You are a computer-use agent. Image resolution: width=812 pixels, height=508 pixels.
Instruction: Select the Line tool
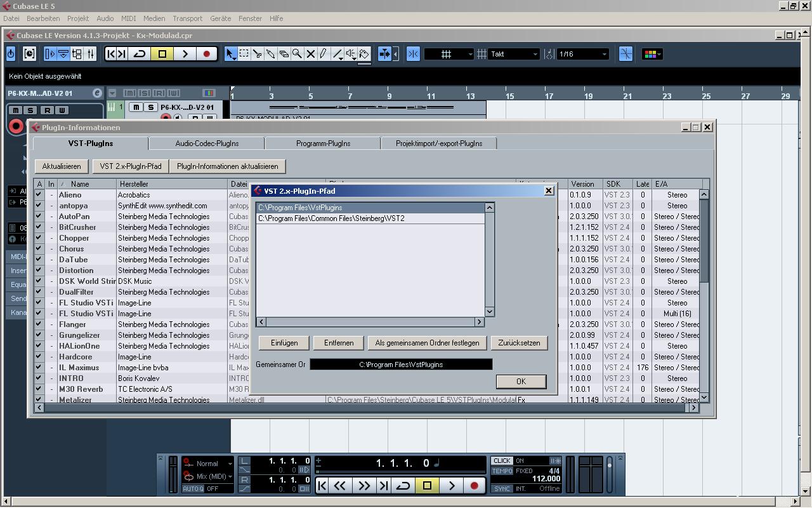(338, 54)
